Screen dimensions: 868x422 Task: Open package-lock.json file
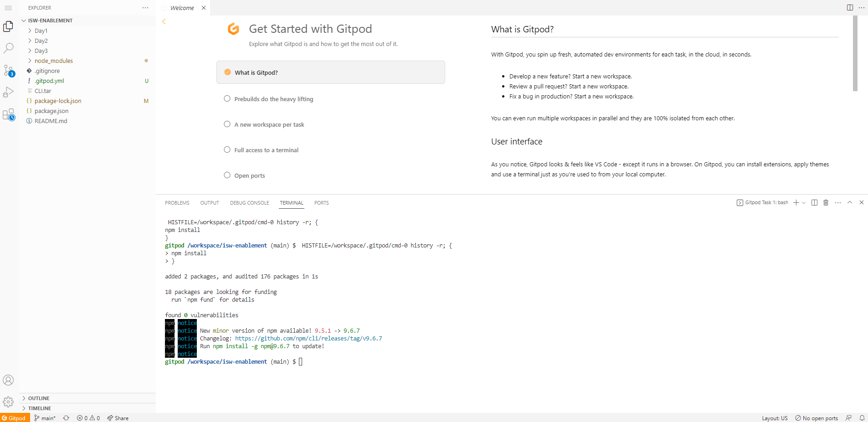[x=87, y=101]
